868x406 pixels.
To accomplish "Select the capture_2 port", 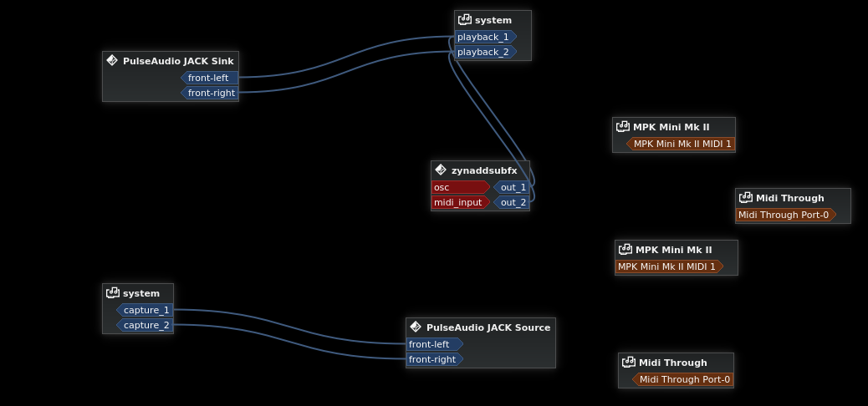I will pos(145,325).
